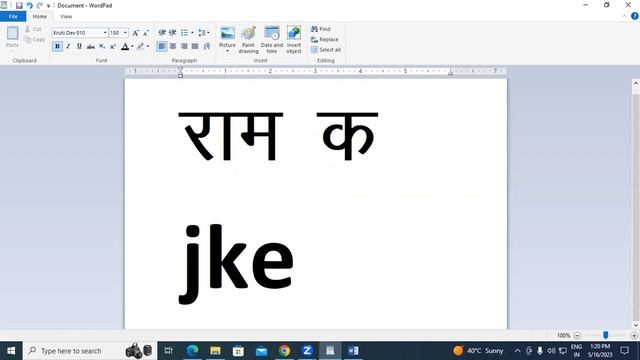Viewport: 640px width, 360px height.
Task: Click the Justify alignment icon
Action: point(195,47)
